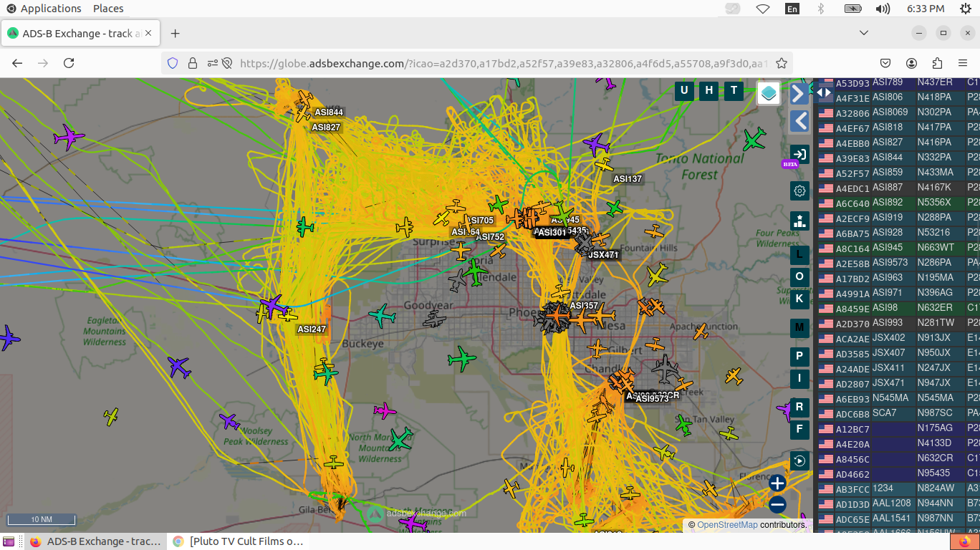980x550 pixels.
Task: Select the green aircraft over Tonto National Forest
Action: [x=754, y=138]
